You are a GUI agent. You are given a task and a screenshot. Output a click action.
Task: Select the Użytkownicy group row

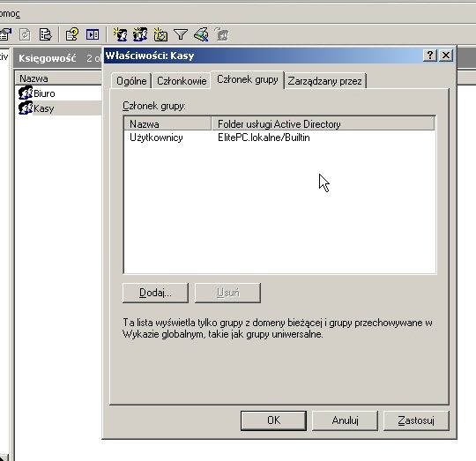pos(279,138)
